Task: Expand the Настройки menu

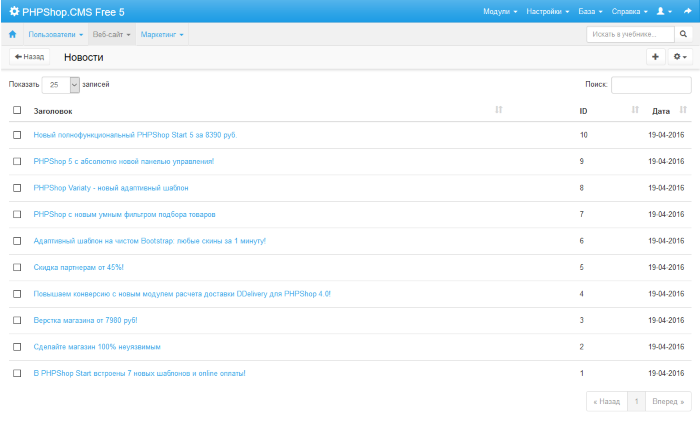Action: coord(547,12)
